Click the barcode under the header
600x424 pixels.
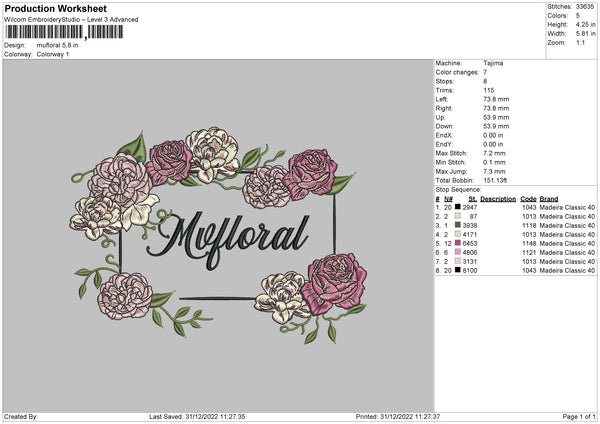pos(64,32)
